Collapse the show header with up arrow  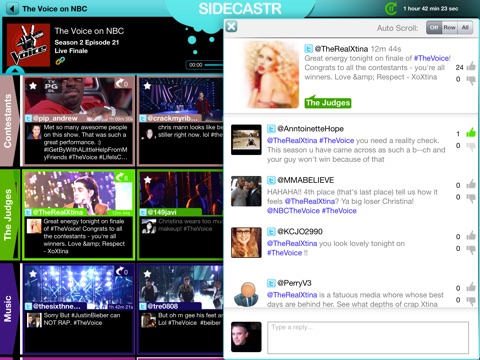[x=15, y=71]
